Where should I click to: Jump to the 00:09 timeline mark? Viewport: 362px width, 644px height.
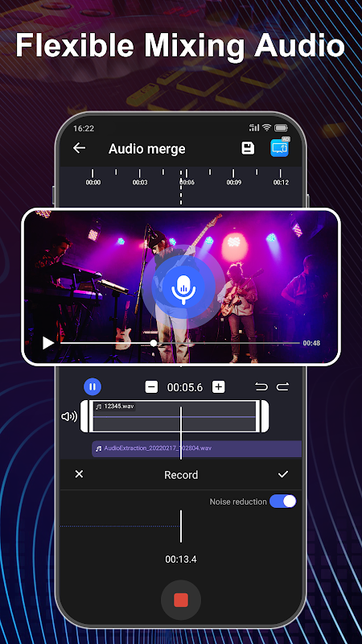click(233, 182)
